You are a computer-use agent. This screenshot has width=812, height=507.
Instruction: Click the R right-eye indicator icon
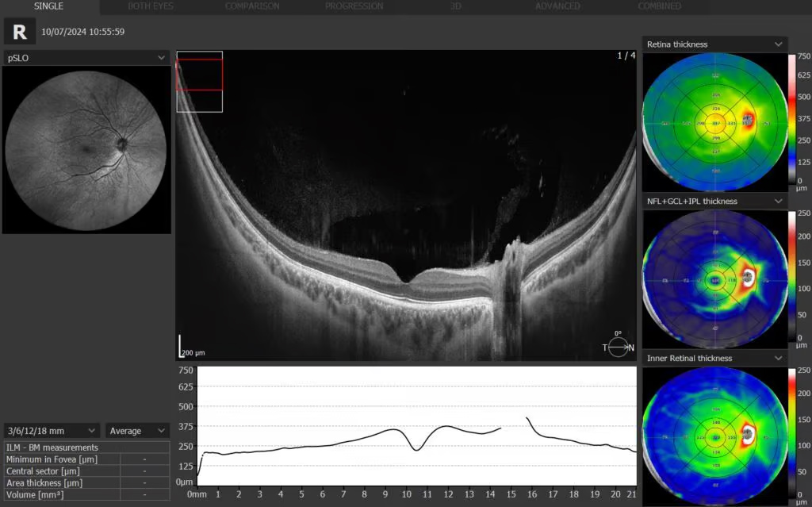pyautogui.click(x=20, y=32)
